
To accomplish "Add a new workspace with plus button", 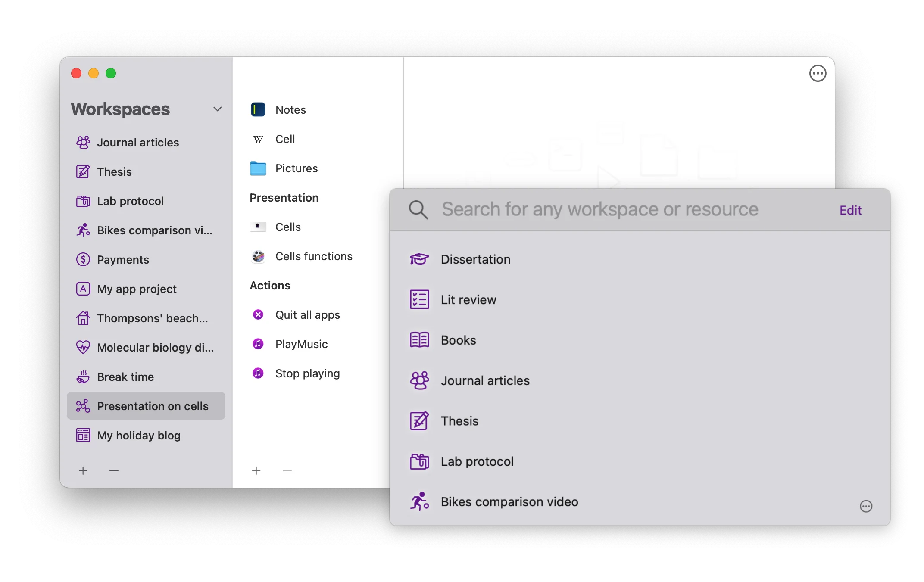I will 83,470.
